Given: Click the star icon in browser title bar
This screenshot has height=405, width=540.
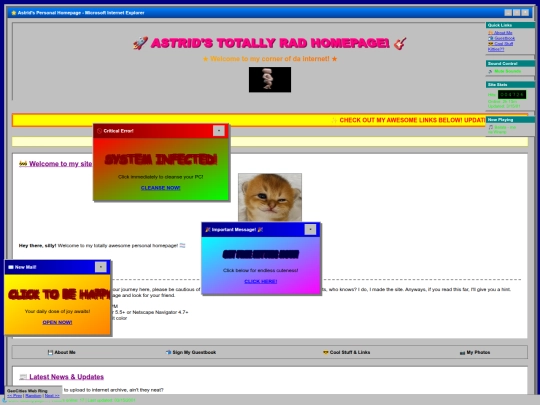Looking at the screenshot, I should (x=14, y=13).
